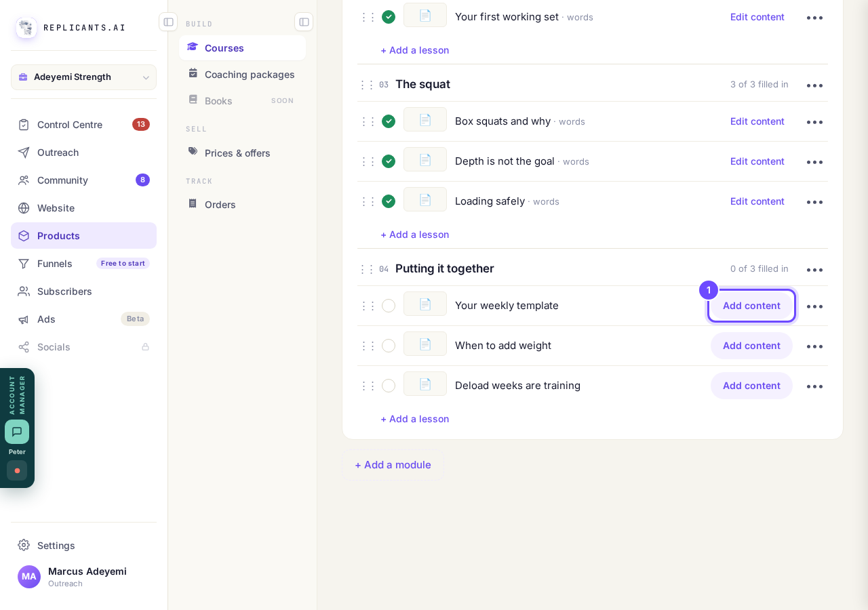Open the Account Manager chat icon
The height and width of the screenshot is (610, 868).
point(17,432)
